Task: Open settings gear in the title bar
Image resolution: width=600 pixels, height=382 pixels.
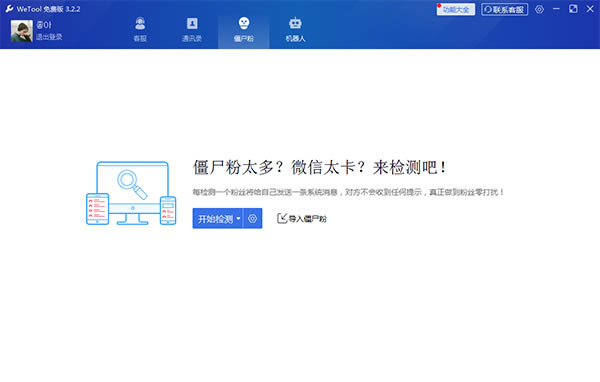Action: (539, 9)
